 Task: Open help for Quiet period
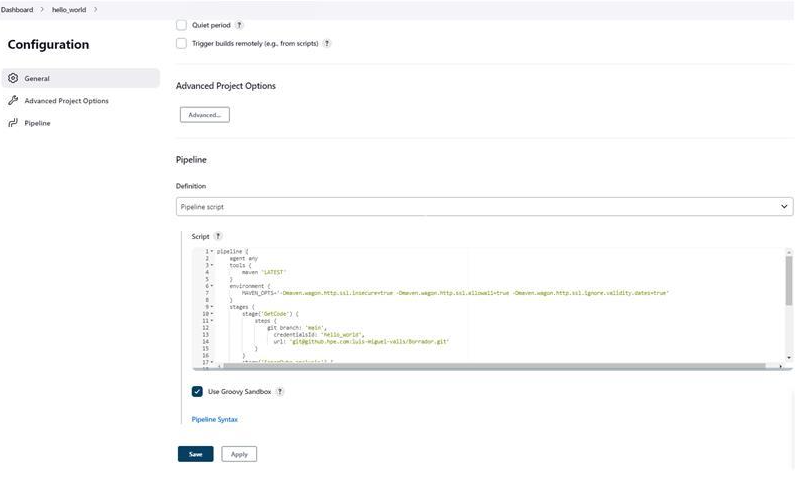[x=239, y=25]
